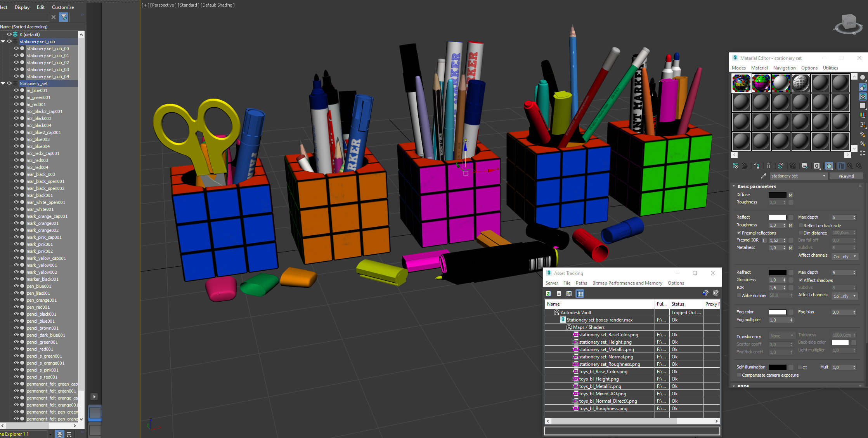Click the Put to Library save icon

click(805, 166)
